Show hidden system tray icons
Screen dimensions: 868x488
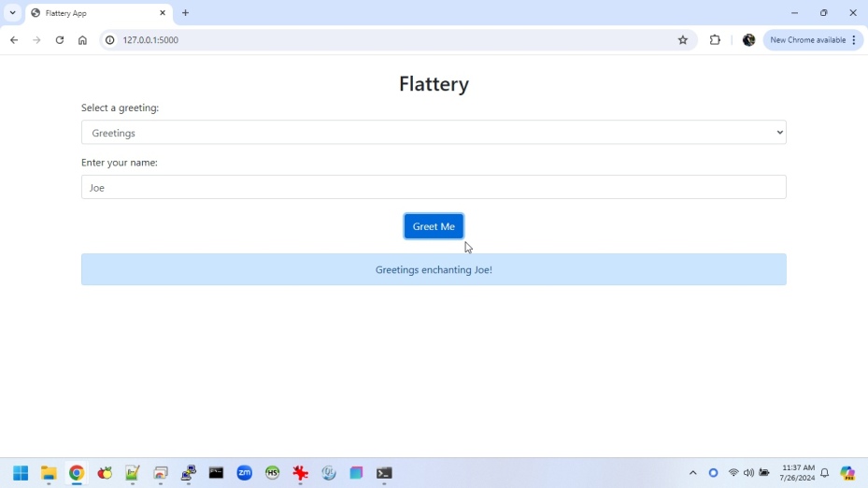tap(692, 473)
